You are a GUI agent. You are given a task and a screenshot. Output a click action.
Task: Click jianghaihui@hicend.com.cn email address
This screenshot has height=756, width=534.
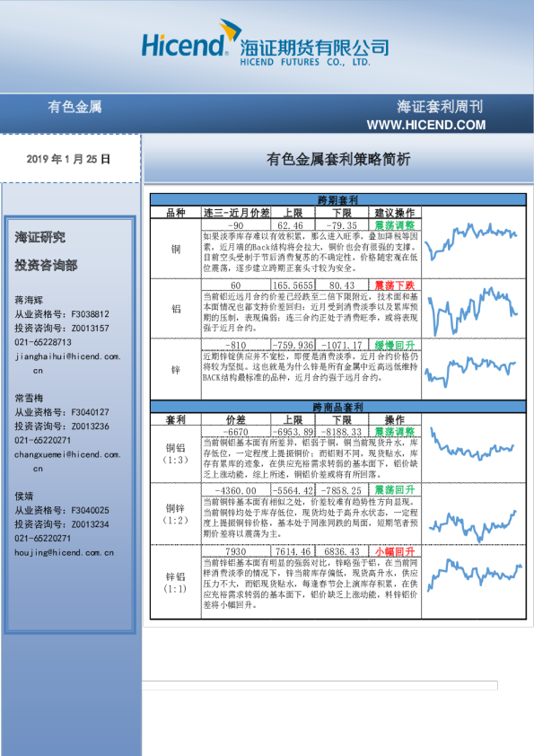coord(67,363)
